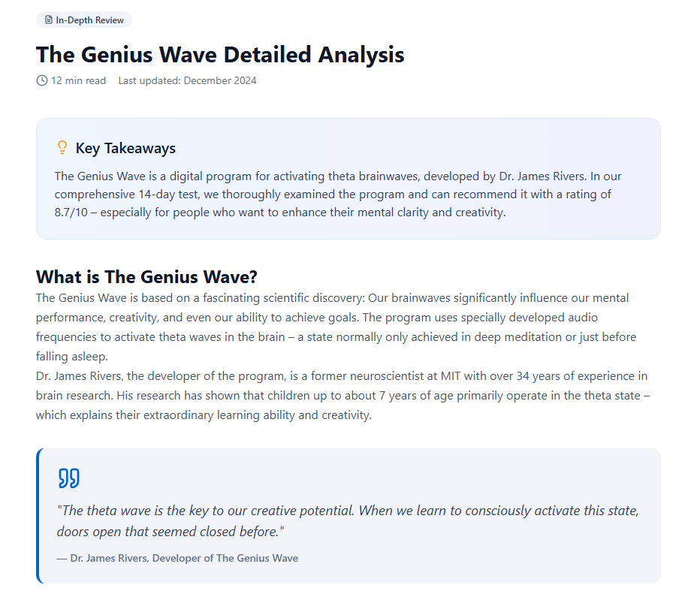Click the document icon in the In-Depth Review badge
The width and height of the screenshot is (700, 609).
[x=49, y=20]
